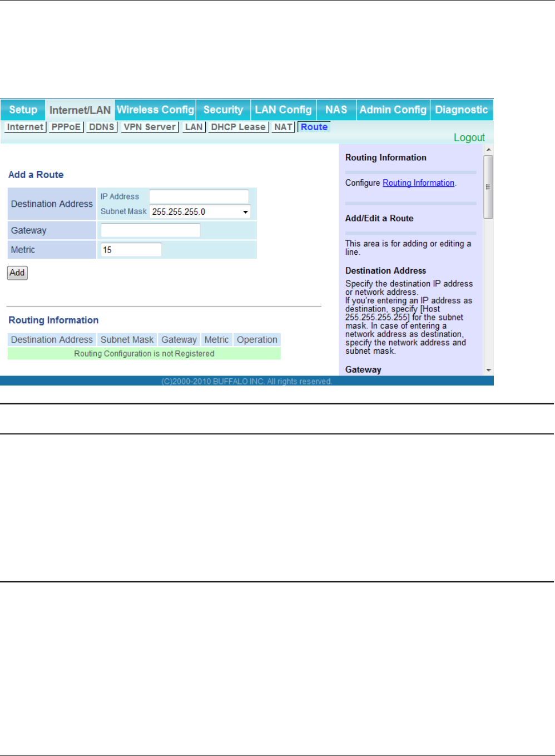Image resolution: width=555 pixels, height=756 pixels.
Task: Select DHCP Lease sub-tab
Action: click(239, 127)
